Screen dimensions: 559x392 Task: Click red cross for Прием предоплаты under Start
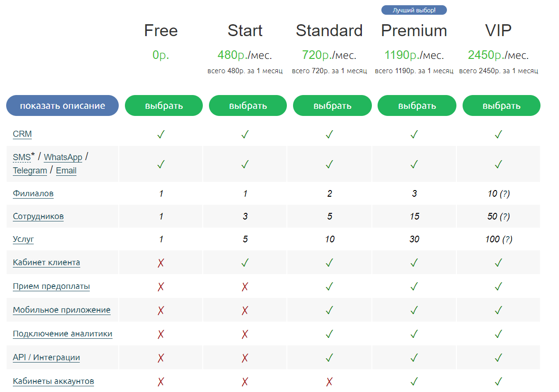(245, 287)
